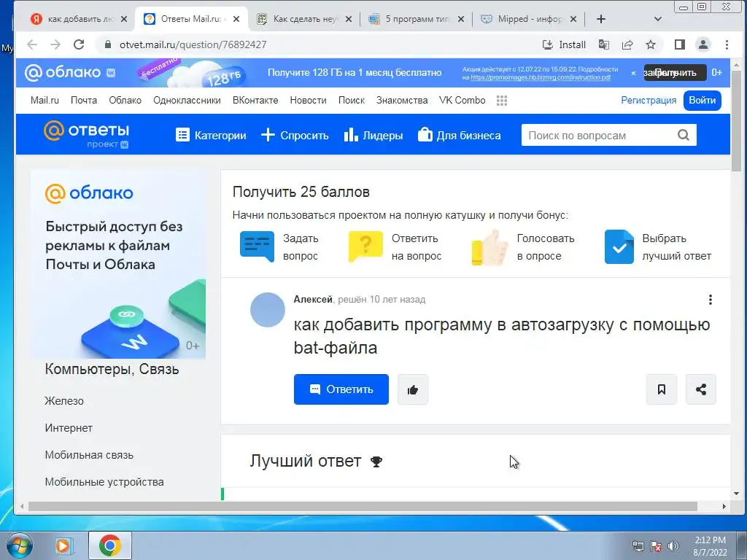
Task: Click the volume speaker tray icon
Action: coord(673,546)
